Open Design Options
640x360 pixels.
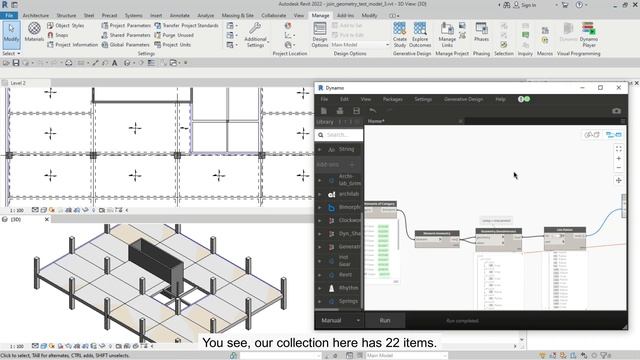(320, 35)
